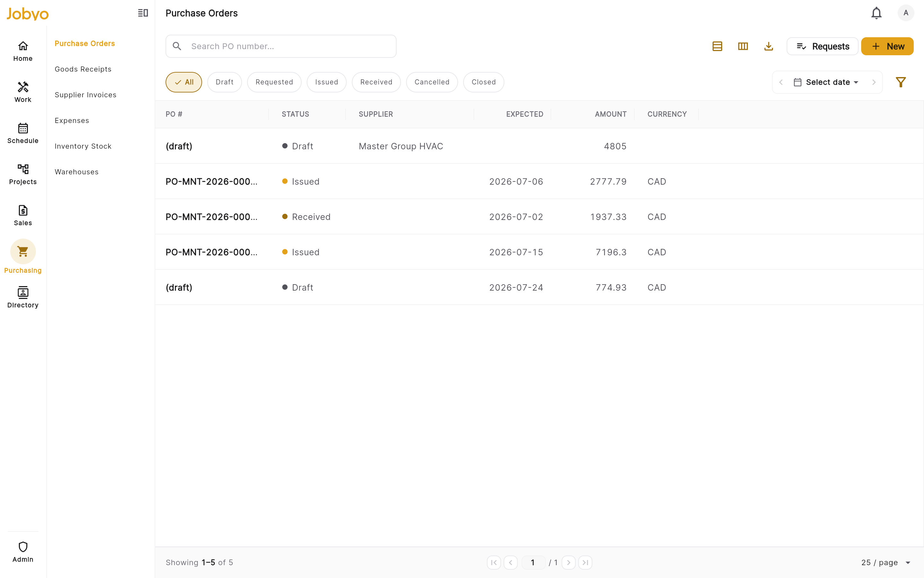The image size is (924, 578).
Task: Click the 2026-07-15 expected date
Action: tap(516, 252)
